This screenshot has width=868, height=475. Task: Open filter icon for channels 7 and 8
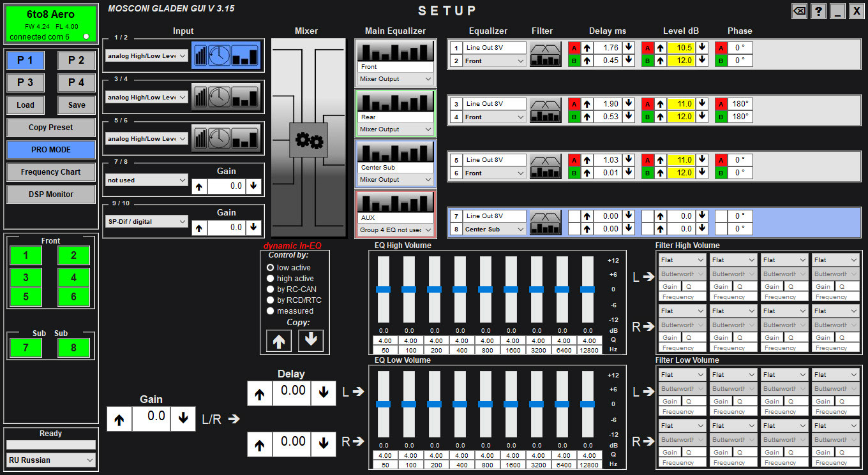[545, 223]
